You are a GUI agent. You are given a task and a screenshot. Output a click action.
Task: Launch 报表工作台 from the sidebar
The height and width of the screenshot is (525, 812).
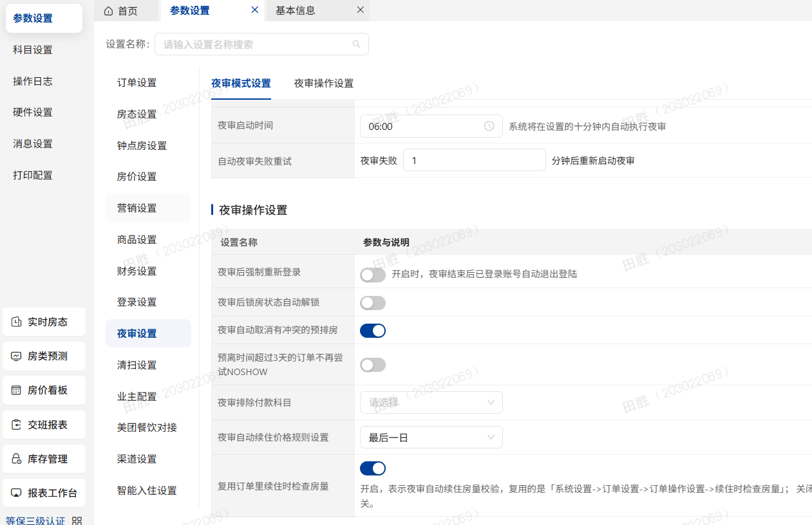pos(16,492)
